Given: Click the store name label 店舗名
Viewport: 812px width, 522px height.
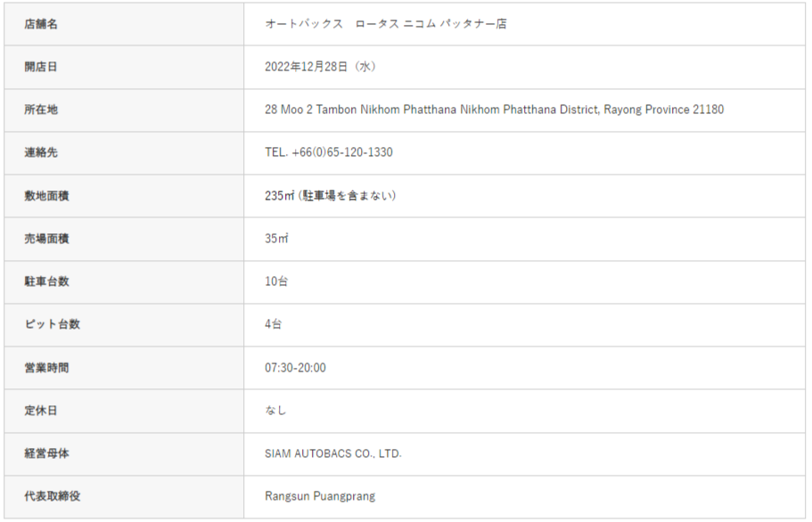Looking at the screenshot, I should [x=41, y=24].
